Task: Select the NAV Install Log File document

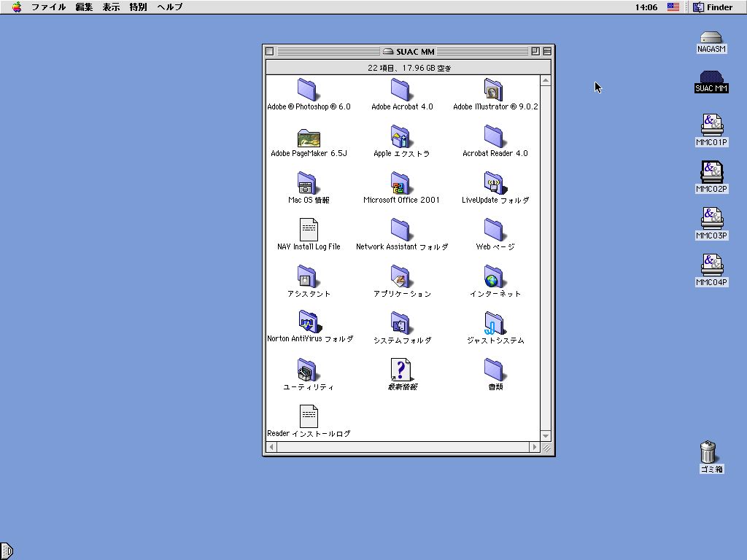Action: pyautogui.click(x=309, y=230)
